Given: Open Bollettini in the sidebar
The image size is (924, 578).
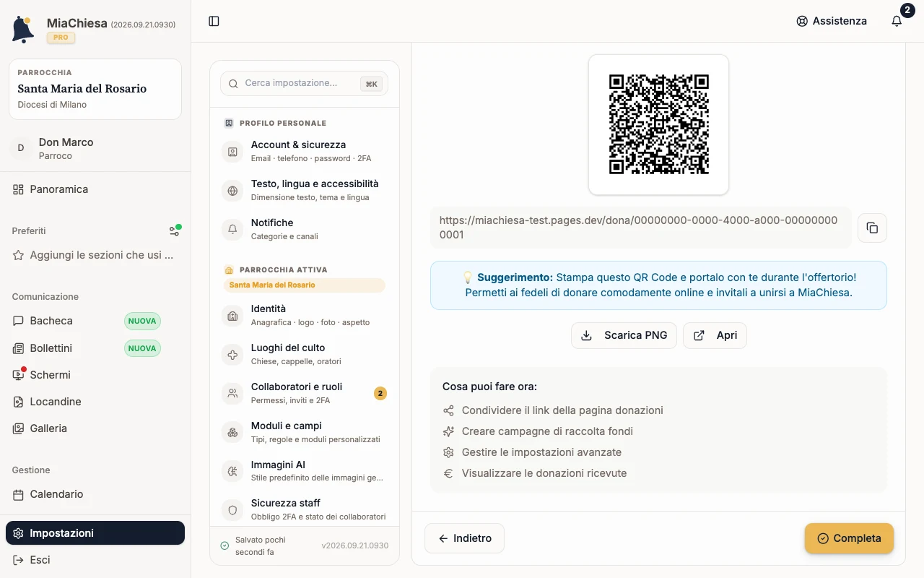Looking at the screenshot, I should (x=95, y=348).
